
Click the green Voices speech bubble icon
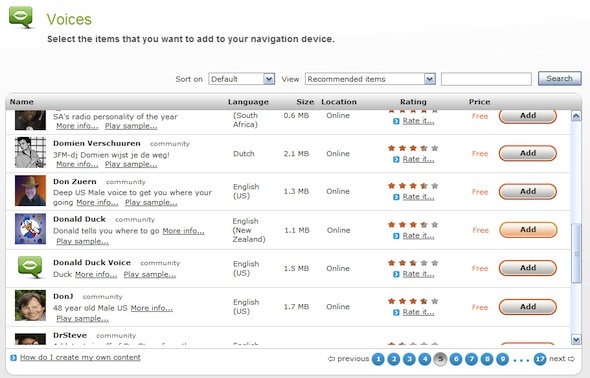(21, 17)
